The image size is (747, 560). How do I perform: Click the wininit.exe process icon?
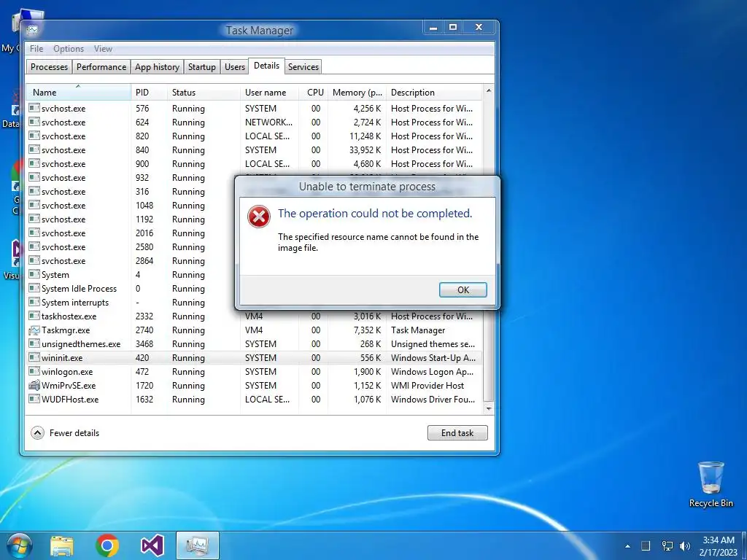coord(34,357)
